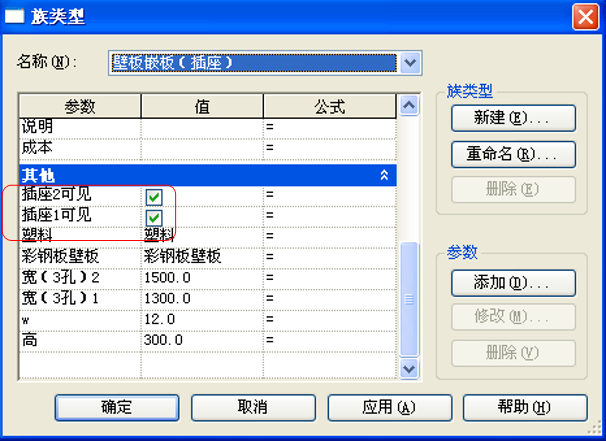The image size is (606, 441).
Task: Click the 彩钢板壁板 value cell
Action: (x=202, y=257)
